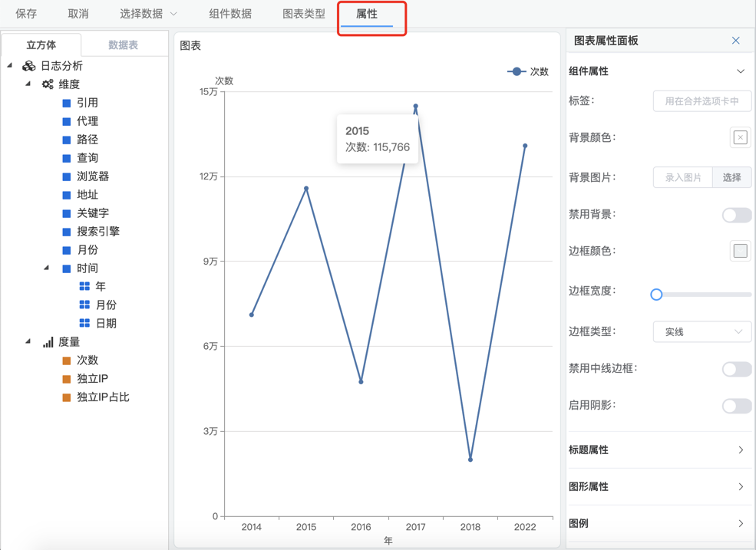Click the 次数 legend marker in chart

(517, 71)
